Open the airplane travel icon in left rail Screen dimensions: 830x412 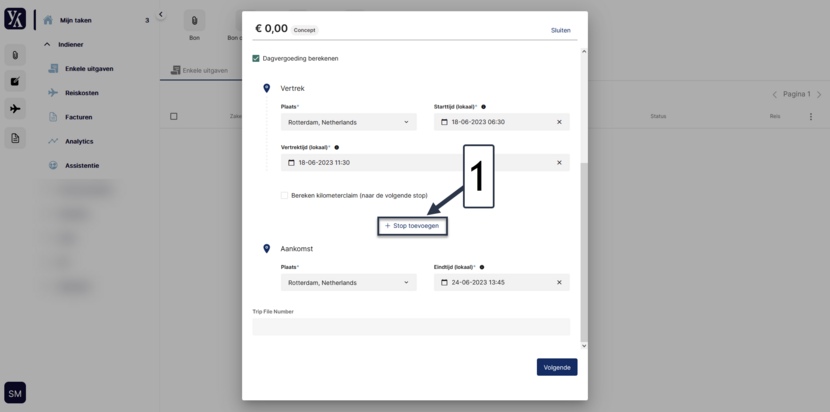(15, 109)
